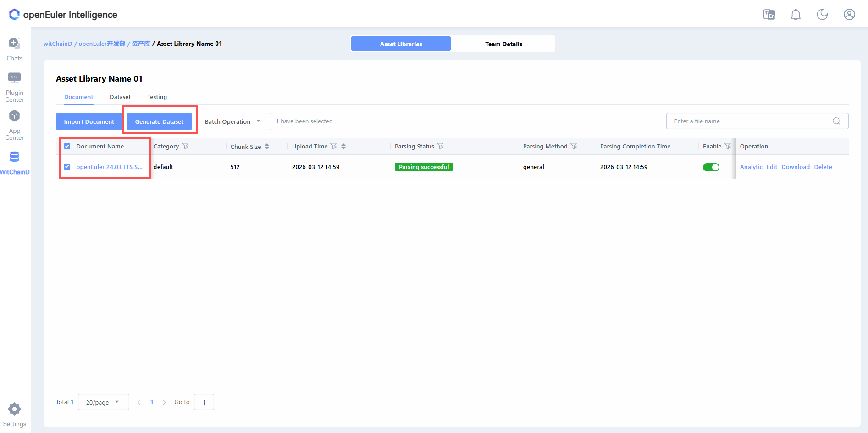
Task: Click the openEuler Intelligence logo
Action: [x=63, y=15]
